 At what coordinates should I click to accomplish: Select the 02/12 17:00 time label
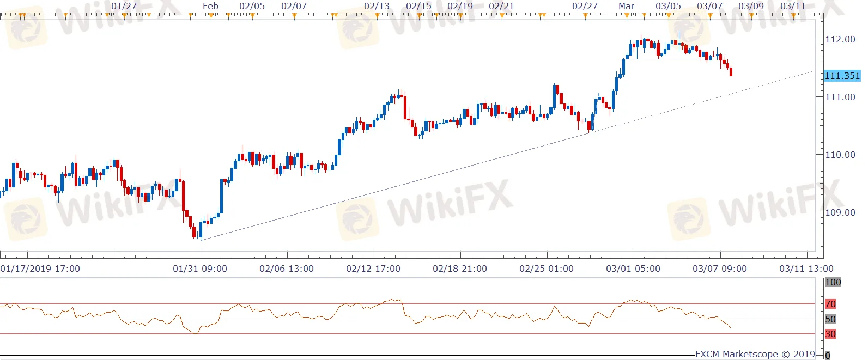(373, 269)
